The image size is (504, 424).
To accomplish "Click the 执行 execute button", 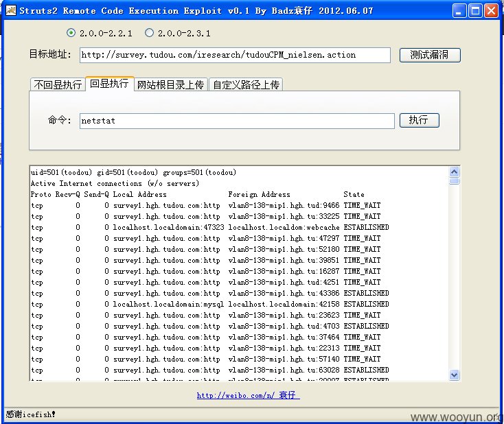I will 419,121.
